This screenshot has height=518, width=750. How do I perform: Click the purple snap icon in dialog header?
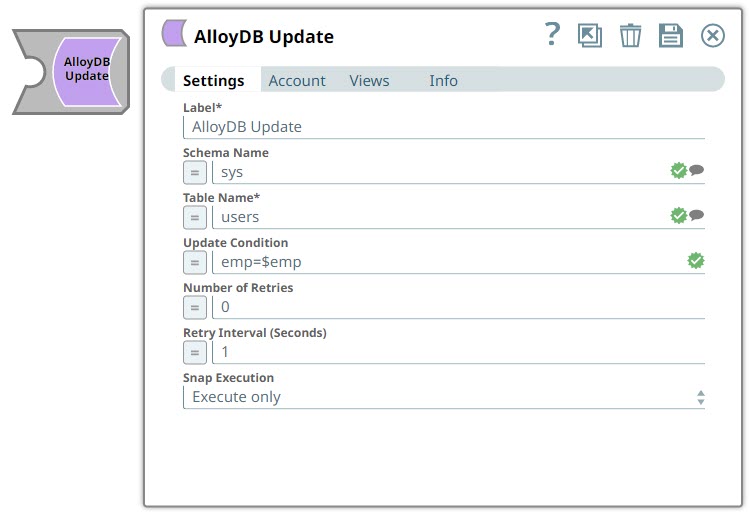coord(175,34)
